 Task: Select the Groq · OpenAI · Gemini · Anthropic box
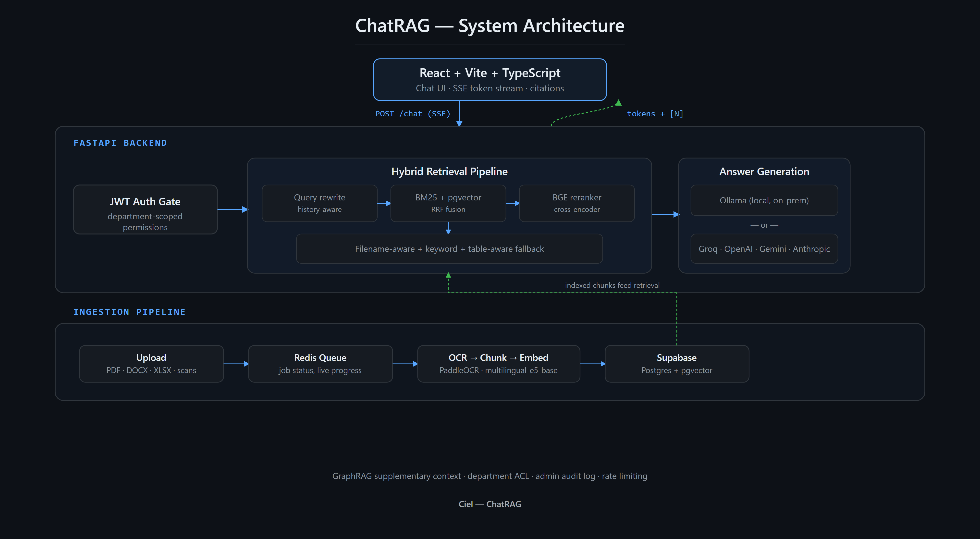(764, 249)
